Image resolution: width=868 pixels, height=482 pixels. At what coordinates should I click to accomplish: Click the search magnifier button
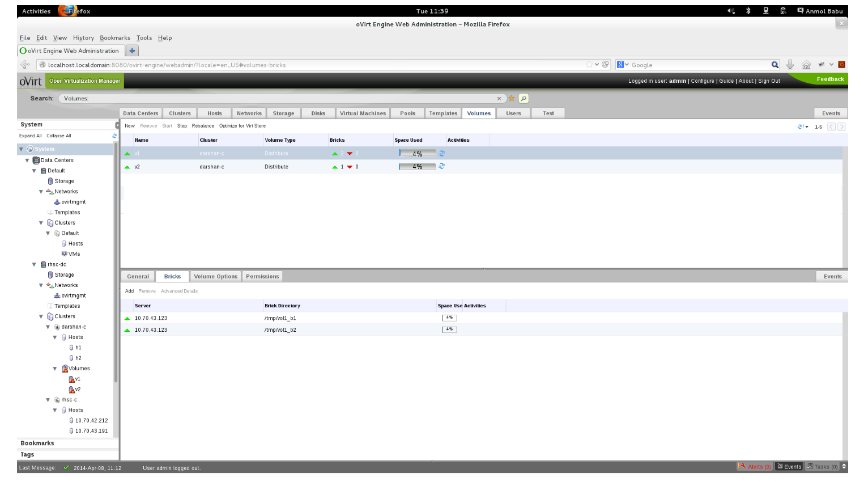[x=524, y=99]
